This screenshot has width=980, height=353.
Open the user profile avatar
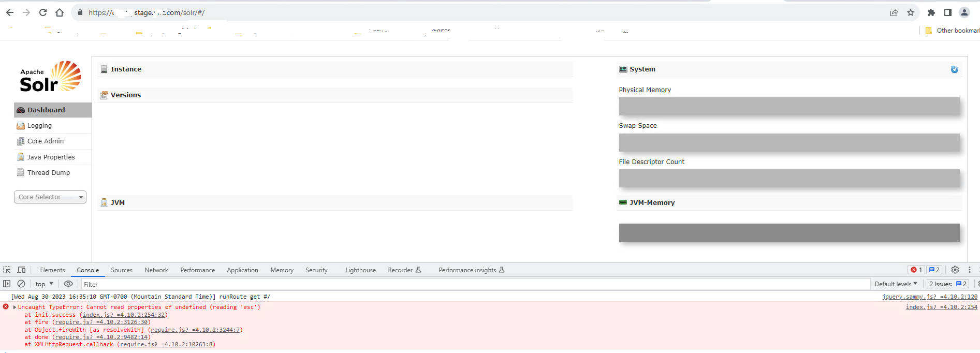pyautogui.click(x=964, y=12)
